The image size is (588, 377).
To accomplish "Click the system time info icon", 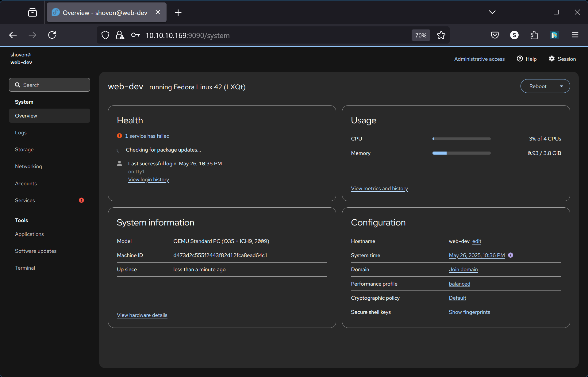I will coord(510,255).
